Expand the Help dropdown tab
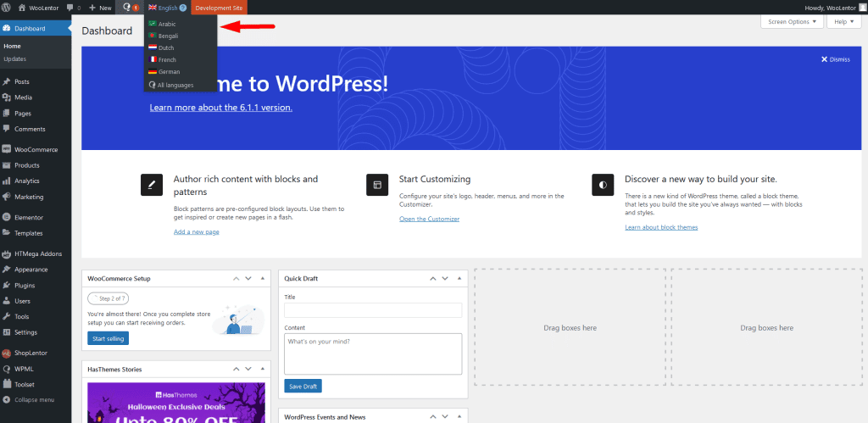Image resolution: width=868 pixels, height=423 pixels. coord(843,21)
